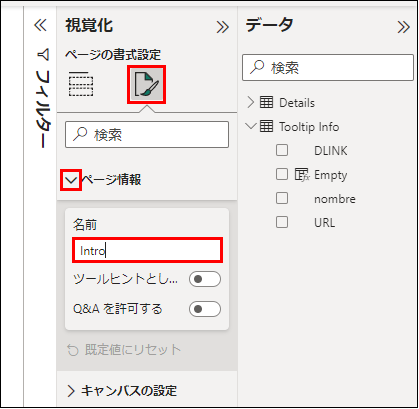The image size is (419, 409).
Task: Collapse the Visualizations pane (視覚化) double-chevron
Action: [222, 27]
